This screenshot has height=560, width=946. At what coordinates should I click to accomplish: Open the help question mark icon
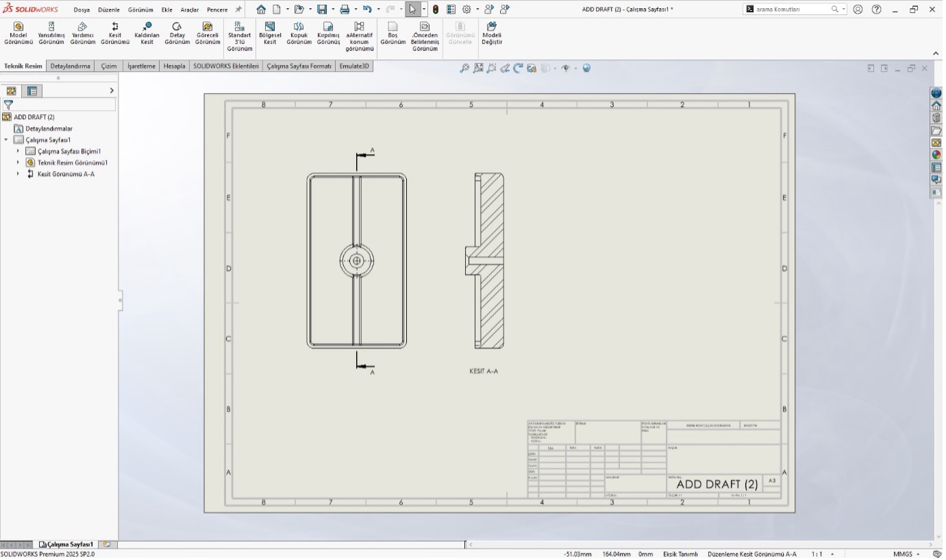pos(876,10)
